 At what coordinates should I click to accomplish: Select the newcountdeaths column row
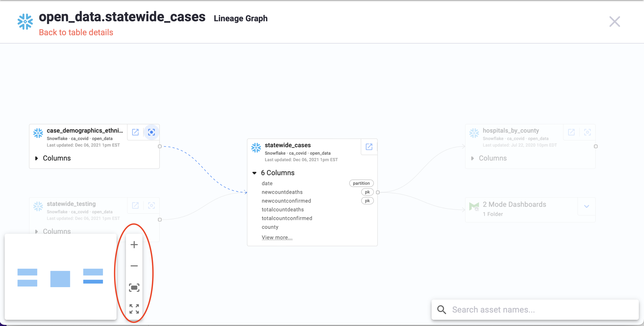[x=282, y=192]
